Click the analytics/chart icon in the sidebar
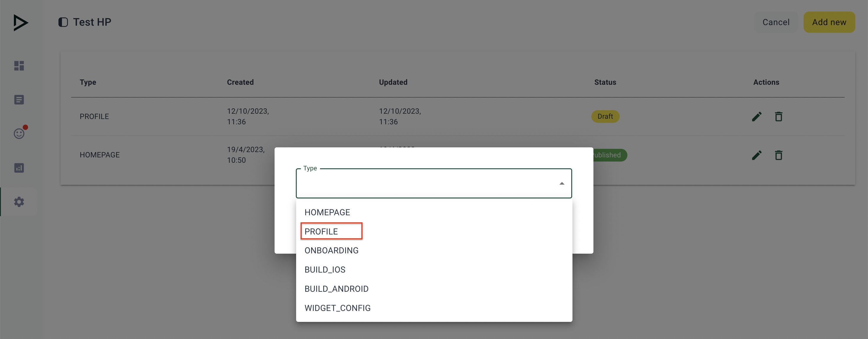Image resolution: width=868 pixels, height=339 pixels. click(x=19, y=168)
